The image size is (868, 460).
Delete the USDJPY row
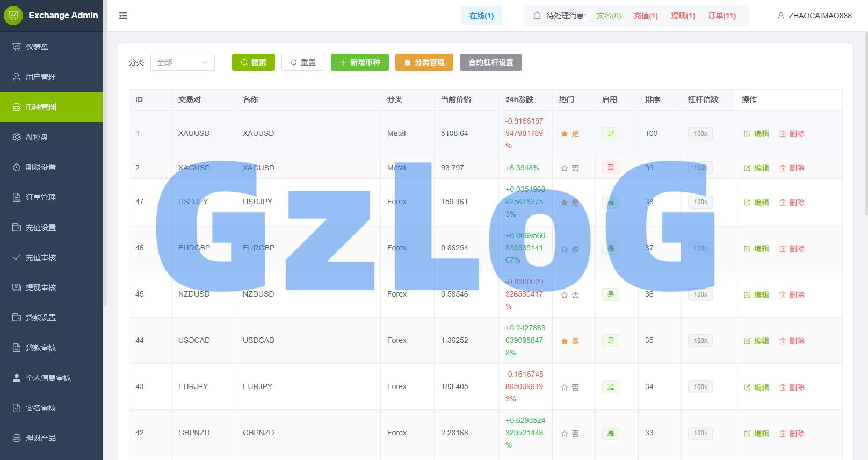pos(792,203)
